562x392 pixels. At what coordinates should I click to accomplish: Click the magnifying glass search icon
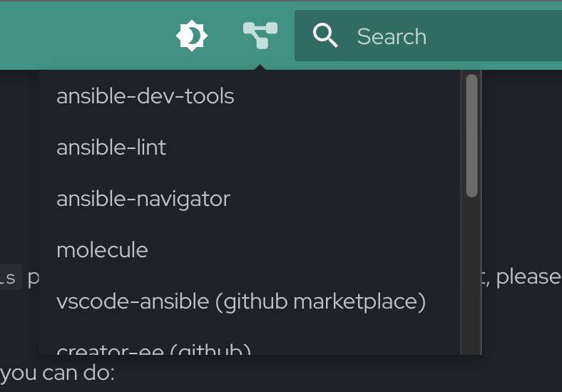(325, 36)
